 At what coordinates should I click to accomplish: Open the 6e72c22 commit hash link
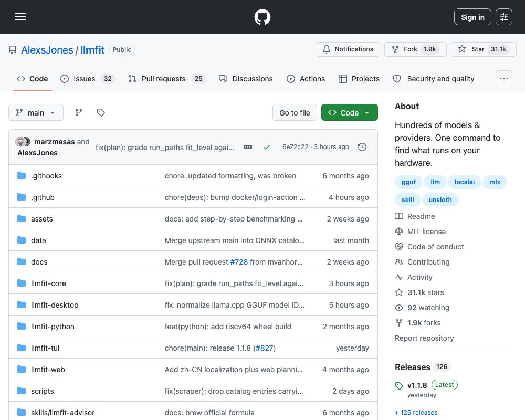pos(295,147)
